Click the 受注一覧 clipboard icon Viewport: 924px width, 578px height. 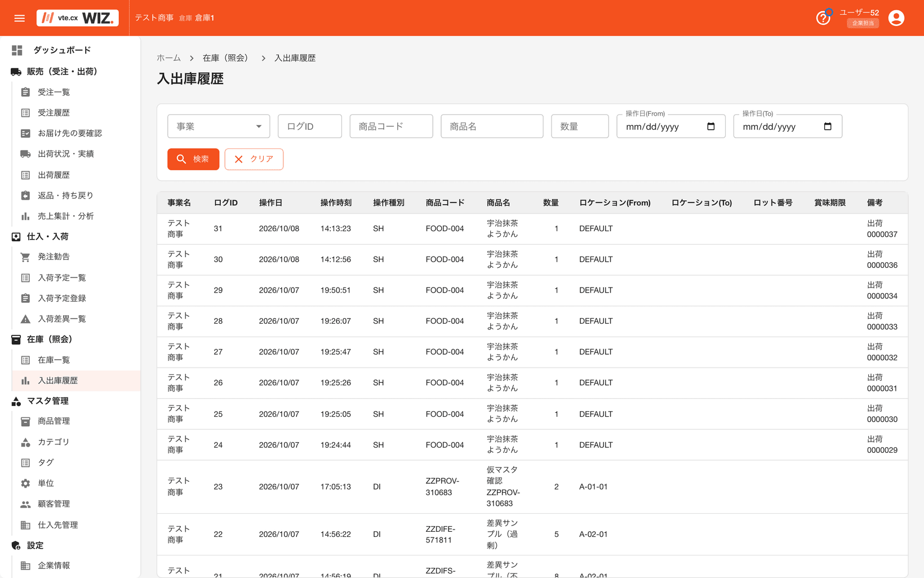tap(25, 92)
